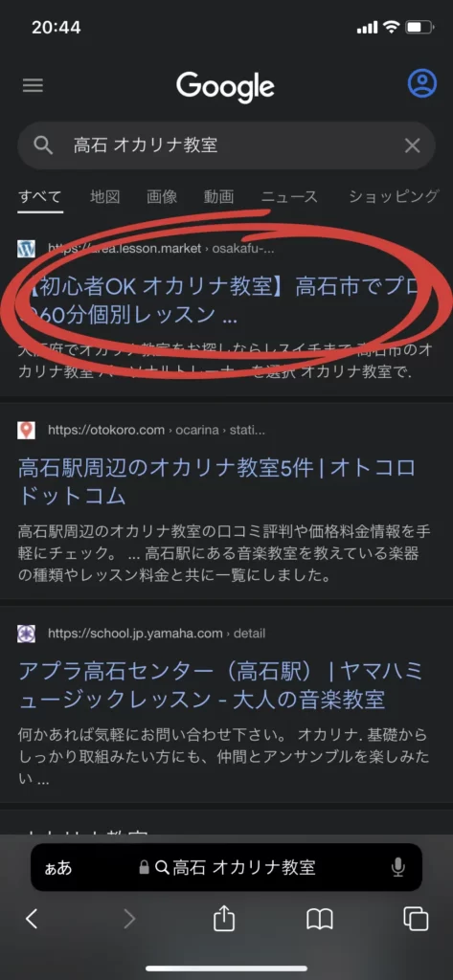Open Safari bookmarks book icon
Image resolution: width=453 pixels, height=980 pixels.
pyautogui.click(x=320, y=920)
